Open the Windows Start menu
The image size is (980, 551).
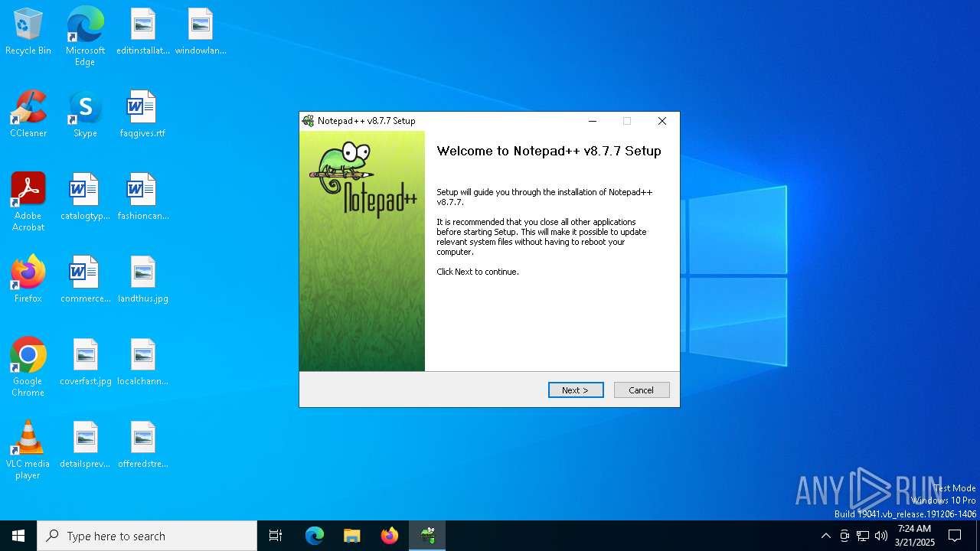point(18,536)
